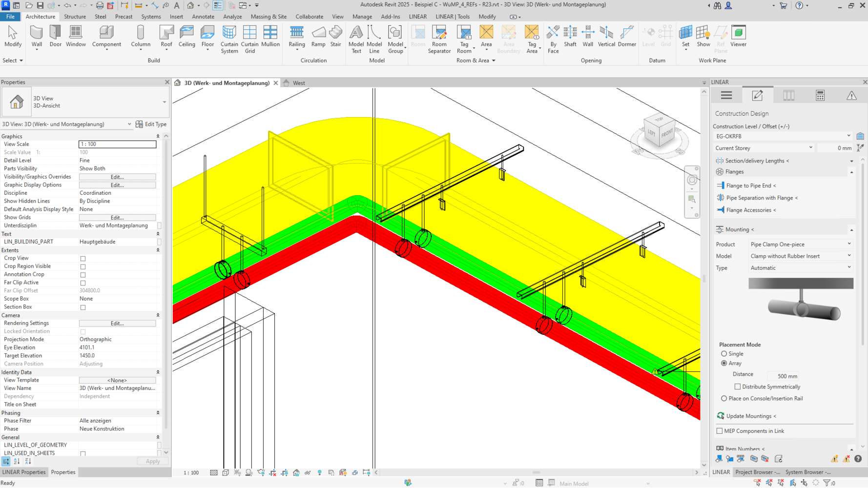Switch to the West view tab
868x488 pixels.
click(299, 83)
